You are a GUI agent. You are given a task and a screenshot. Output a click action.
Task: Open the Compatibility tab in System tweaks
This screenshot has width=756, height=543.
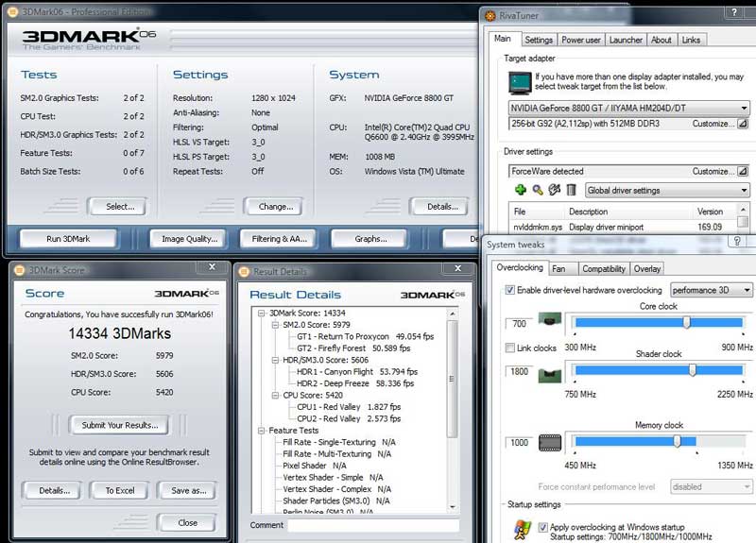point(604,269)
